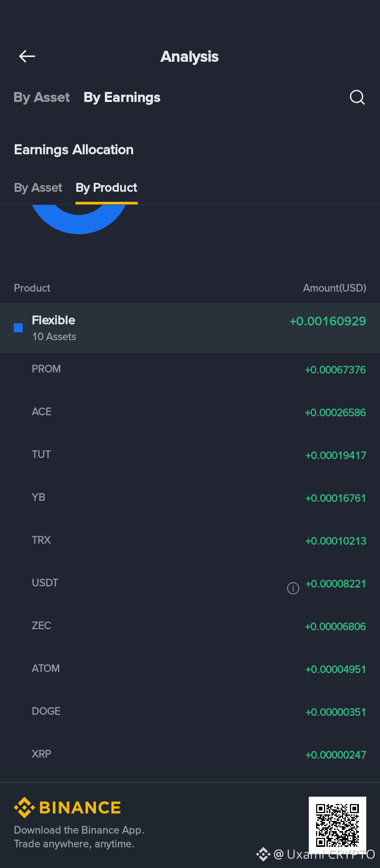Tap the blue donut chart segment

[x=79, y=221]
